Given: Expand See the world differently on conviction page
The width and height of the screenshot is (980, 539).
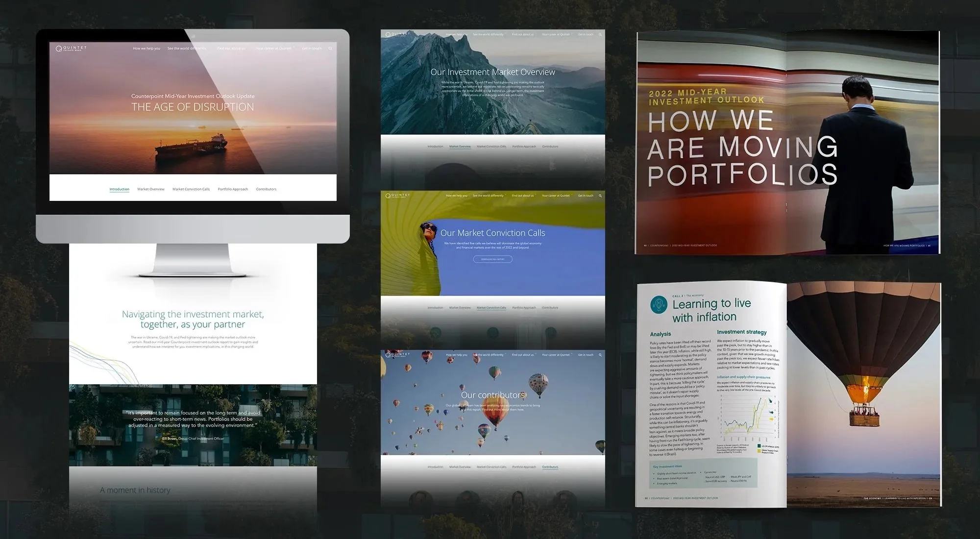Looking at the screenshot, I should click(488, 196).
